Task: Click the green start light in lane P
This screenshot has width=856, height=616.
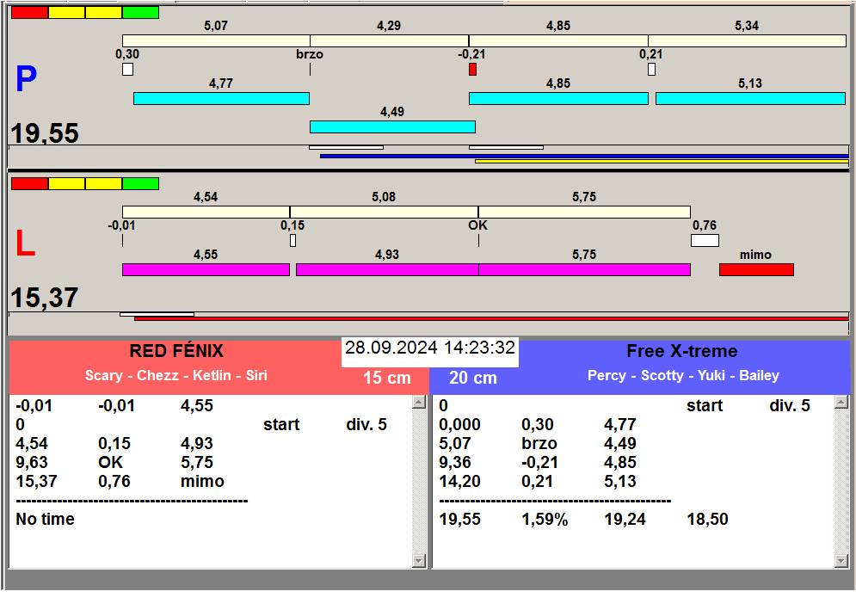Action: [x=141, y=13]
